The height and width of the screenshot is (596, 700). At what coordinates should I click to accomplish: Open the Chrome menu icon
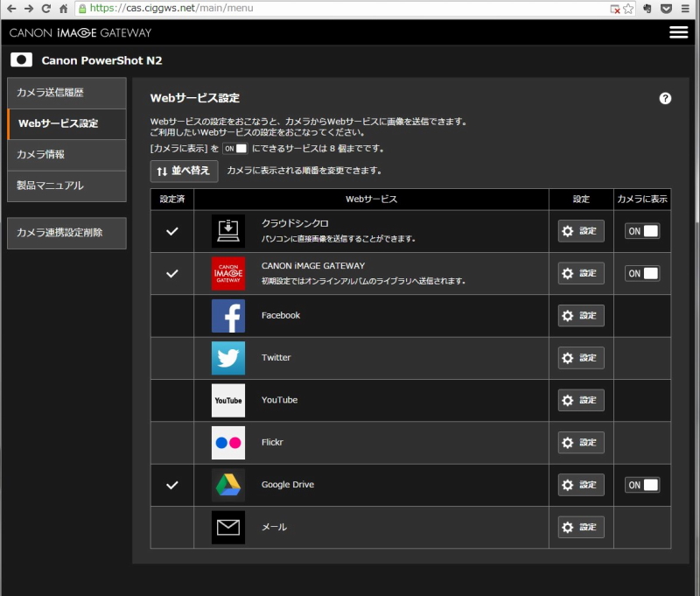pos(685,8)
